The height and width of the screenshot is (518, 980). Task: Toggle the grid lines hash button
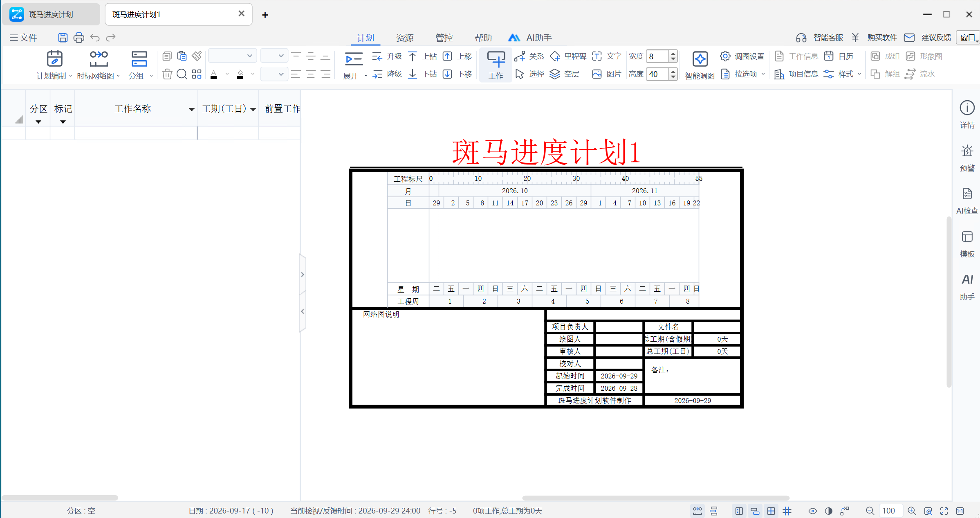[x=787, y=511]
